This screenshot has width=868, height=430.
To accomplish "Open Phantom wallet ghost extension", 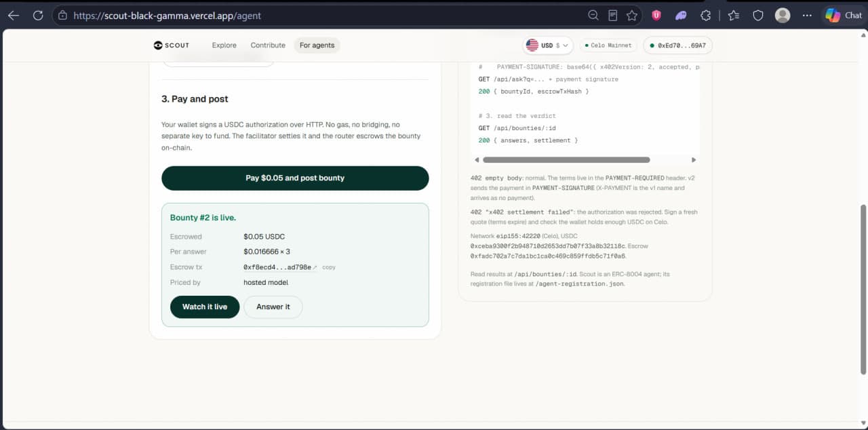I will click(x=681, y=15).
